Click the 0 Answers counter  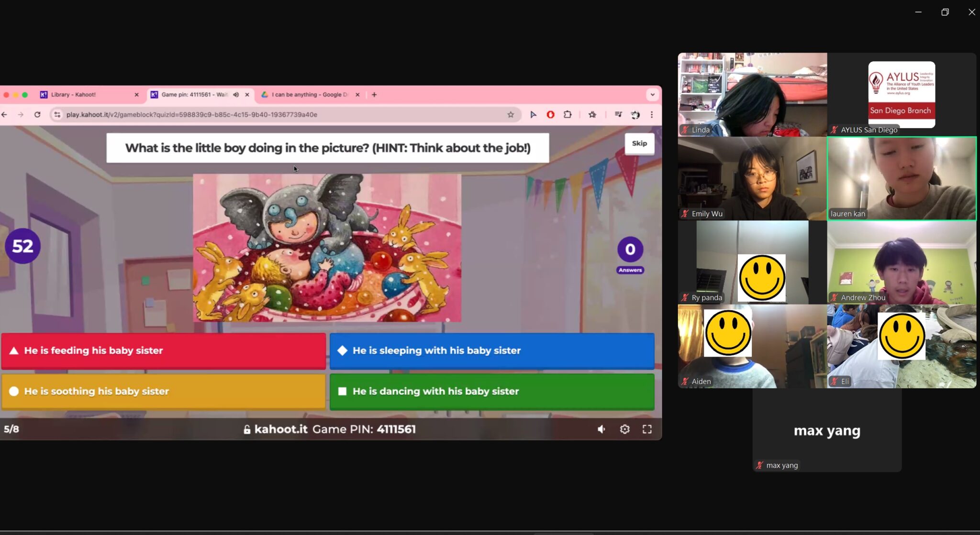(630, 255)
